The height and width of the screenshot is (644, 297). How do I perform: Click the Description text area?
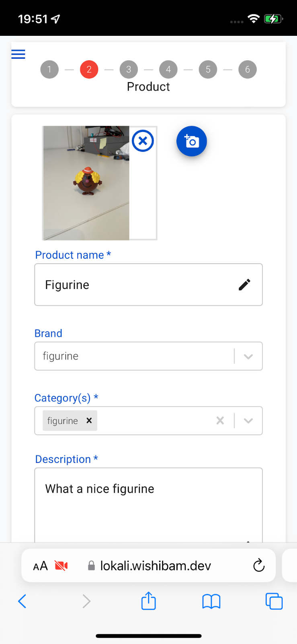[148, 505]
